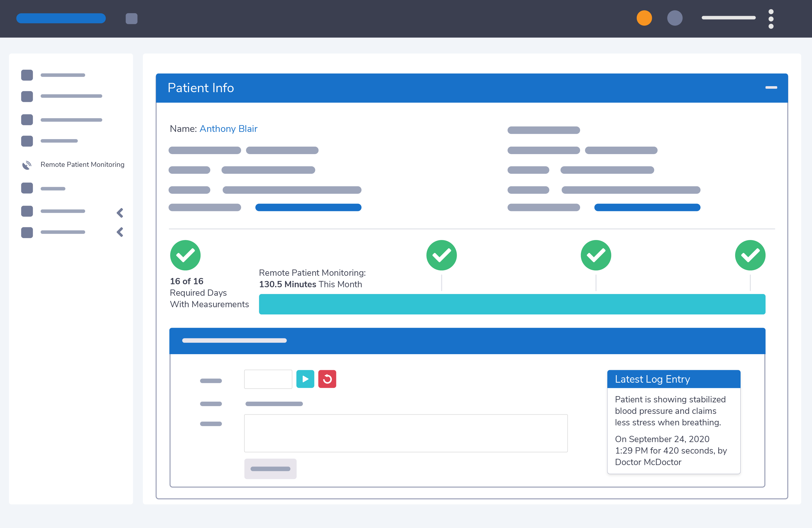The height and width of the screenshot is (528, 812).
Task: Click the green checkmark for 16 of 16 days
Action: (x=185, y=255)
